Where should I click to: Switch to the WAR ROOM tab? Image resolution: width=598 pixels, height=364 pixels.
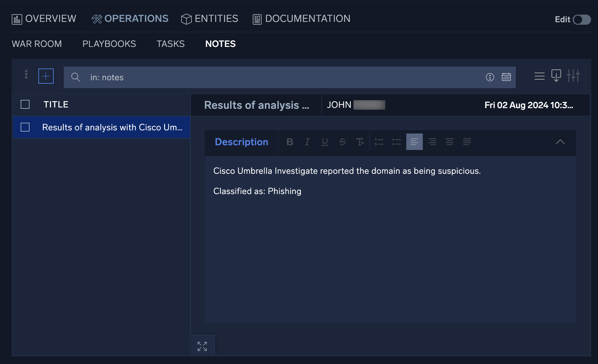[37, 44]
